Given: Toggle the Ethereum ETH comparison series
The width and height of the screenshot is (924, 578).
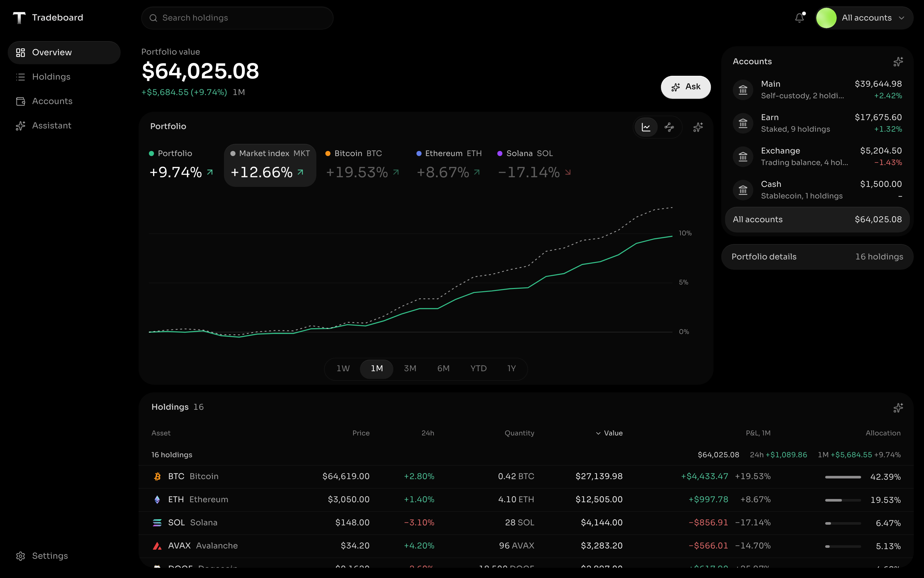Looking at the screenshot, I should point(449,165).
